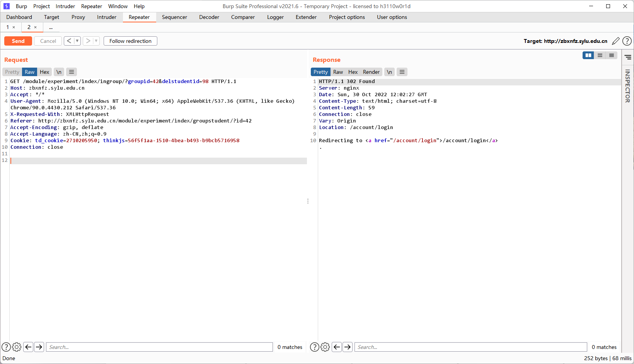Open the Project menu
Image resolution: width=634 pixels, height=364 pixels.
point(41,6)
